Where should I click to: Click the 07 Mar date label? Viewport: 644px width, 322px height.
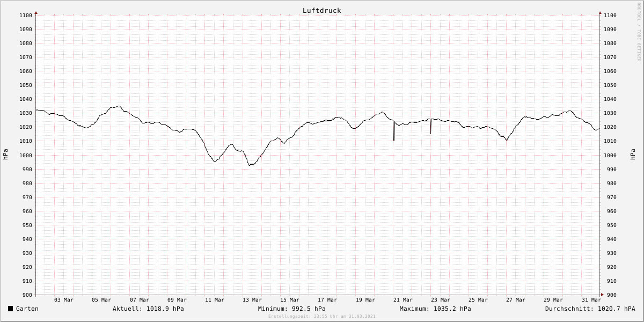pos(140,300)
